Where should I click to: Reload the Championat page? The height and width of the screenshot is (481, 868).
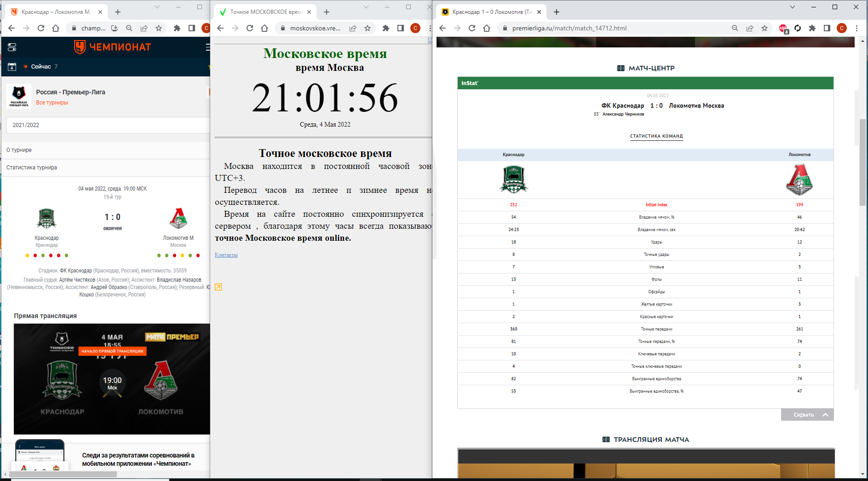click(x=41, y=28)
